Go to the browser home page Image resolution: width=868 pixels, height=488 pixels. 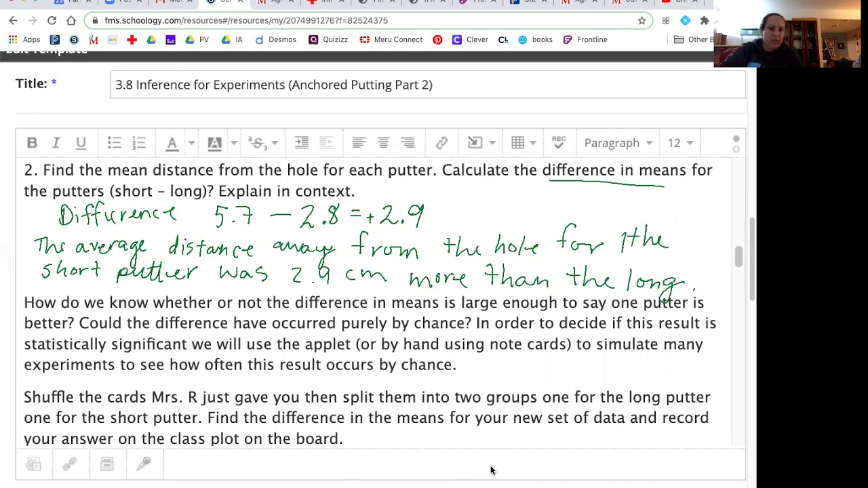pyautogui.click(x=71, y=21)
